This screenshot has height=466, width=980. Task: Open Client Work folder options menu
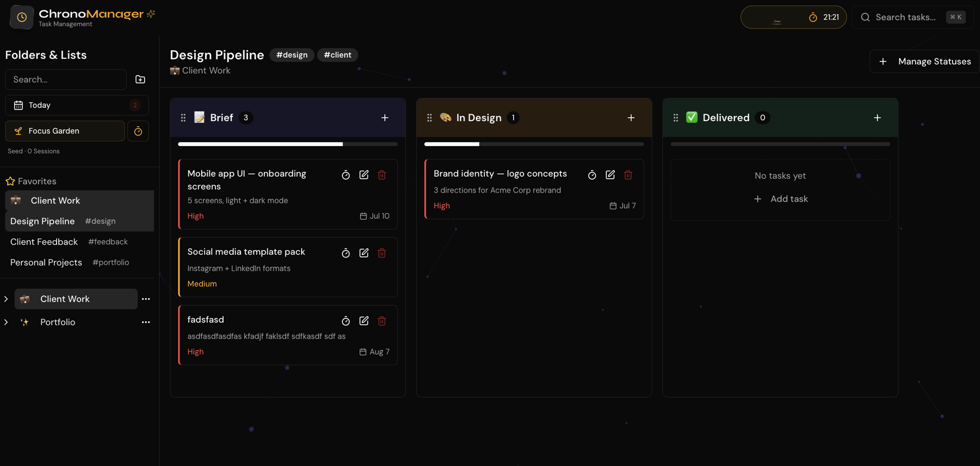pos(146,299)
